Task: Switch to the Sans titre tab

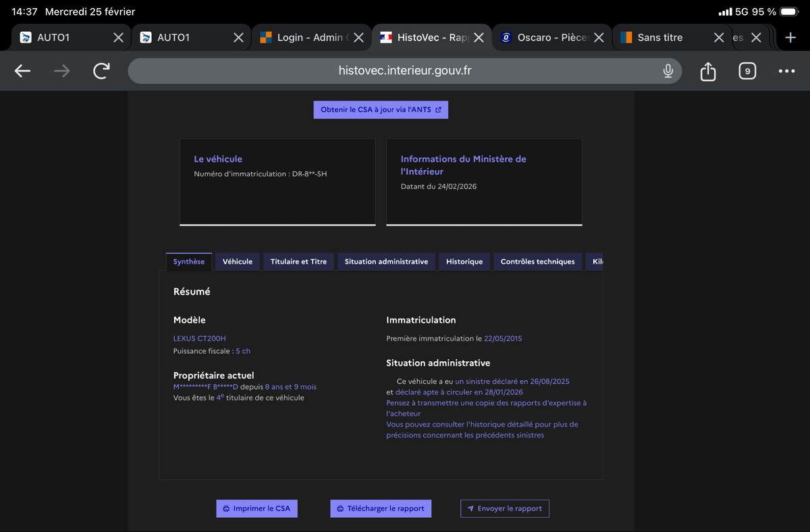Action: pyautogui.click(x=659, y=38)
